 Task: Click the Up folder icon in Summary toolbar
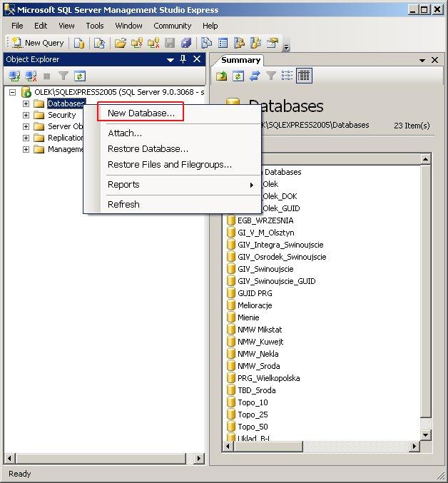pos(221,76)
